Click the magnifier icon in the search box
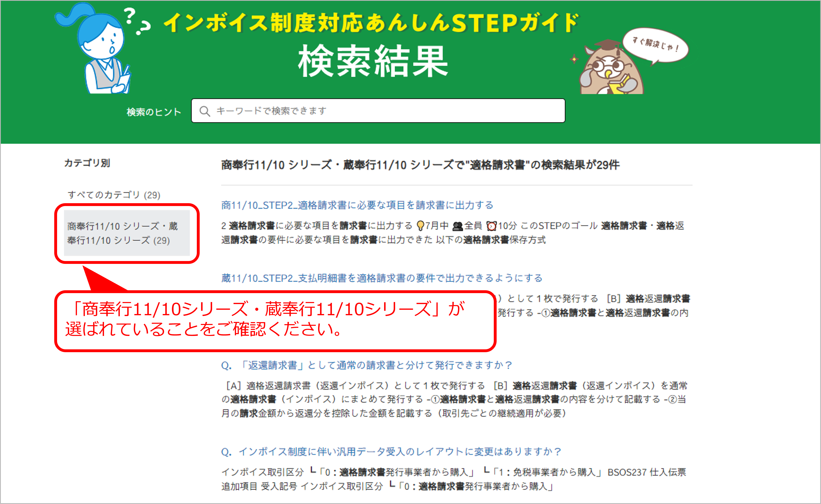This screenshot has width=821, height=504. click(204, 111)
